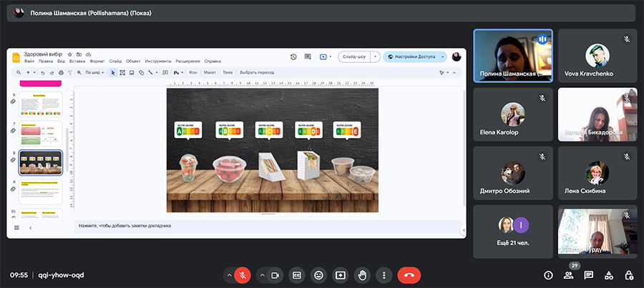Open the Расширения menu
644x288 pixels.
pyautogui.click(x=187, y=61)
